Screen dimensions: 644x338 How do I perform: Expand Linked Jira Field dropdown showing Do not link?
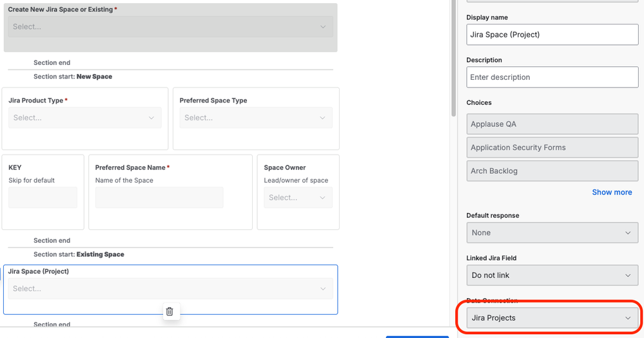click(x=552, y=276)
